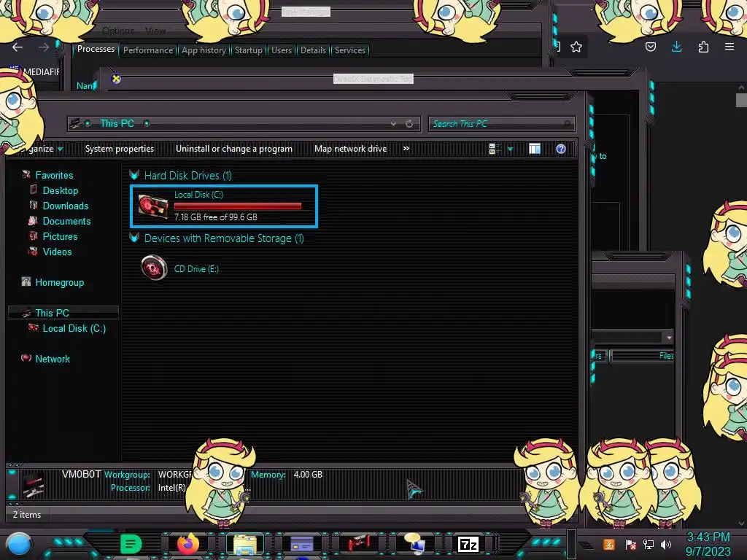The width and height of the screenshot is (747, 560).
Task: Open Firefox Pocket save icon
Action: click(x=650, y=47)
